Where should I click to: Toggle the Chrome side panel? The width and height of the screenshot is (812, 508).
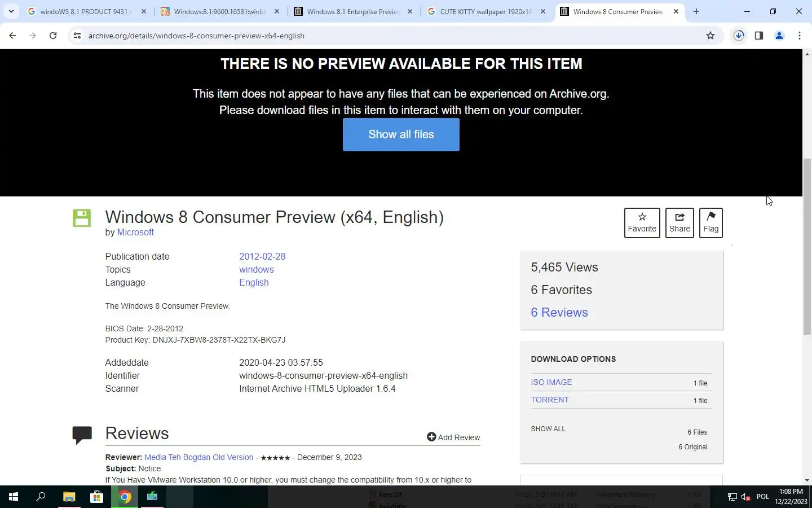[x=759, y=36]
